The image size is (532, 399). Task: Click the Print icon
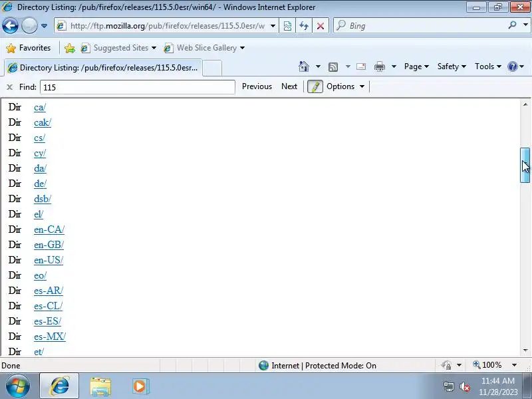379,66
